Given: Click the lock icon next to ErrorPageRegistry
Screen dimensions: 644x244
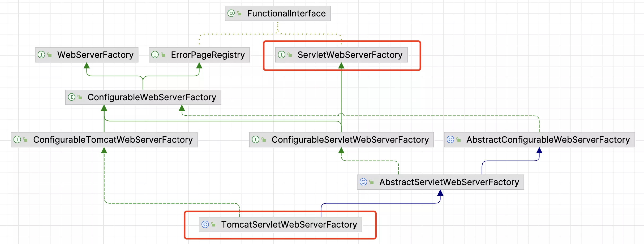Looking at the screenshot, I should 163,55.
